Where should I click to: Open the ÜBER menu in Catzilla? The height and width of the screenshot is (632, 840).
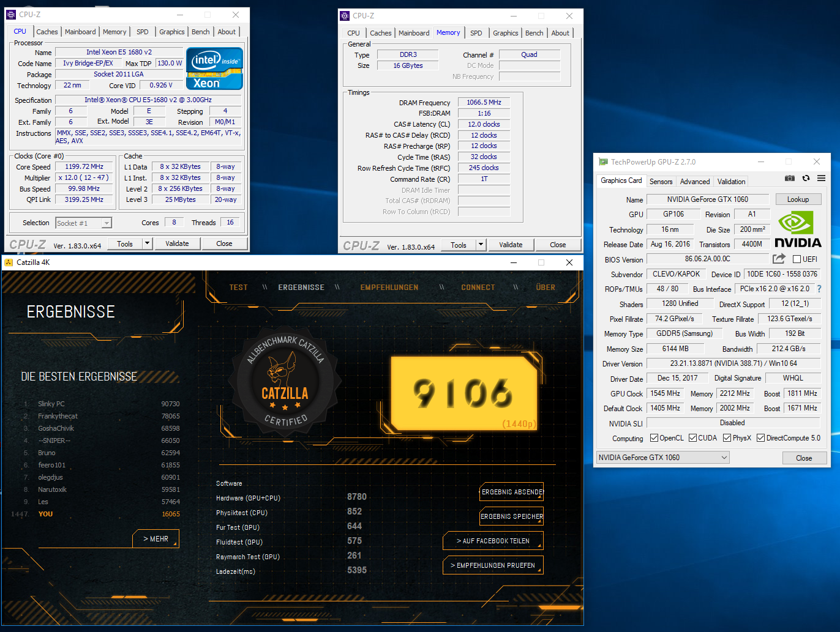click(x=546, y=288)
